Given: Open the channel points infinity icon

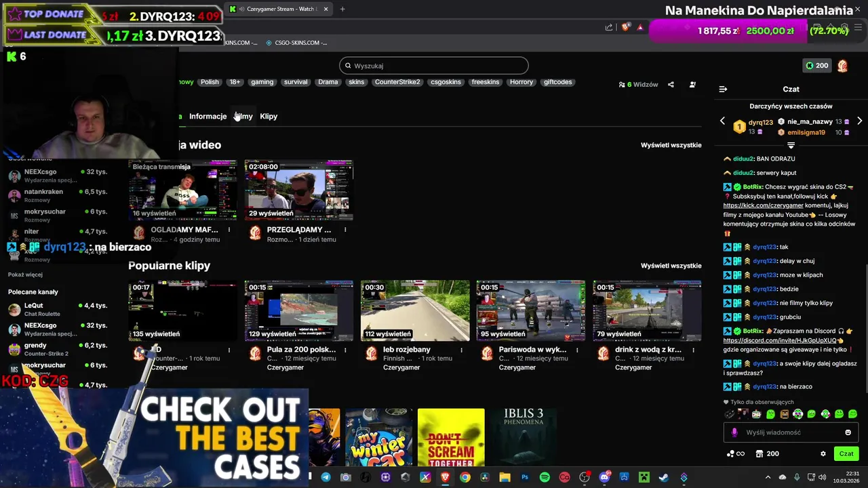Looking at the screenshot, I should coord(736,453).
